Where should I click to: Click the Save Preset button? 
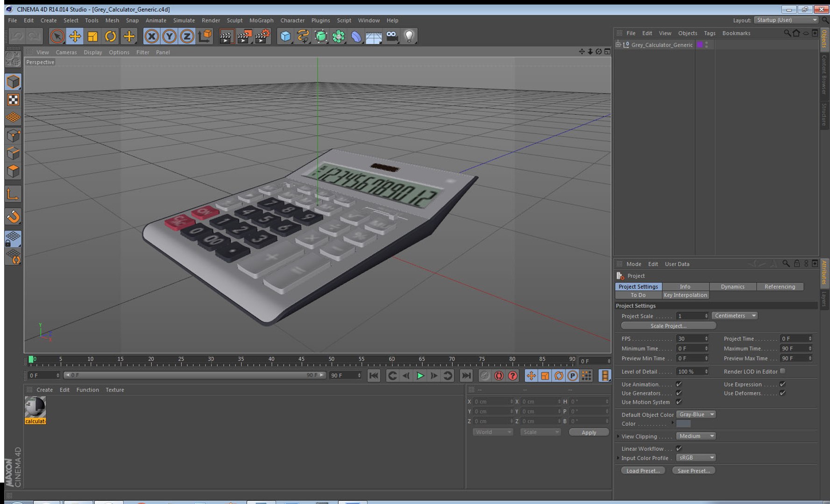tap(694, 471)
